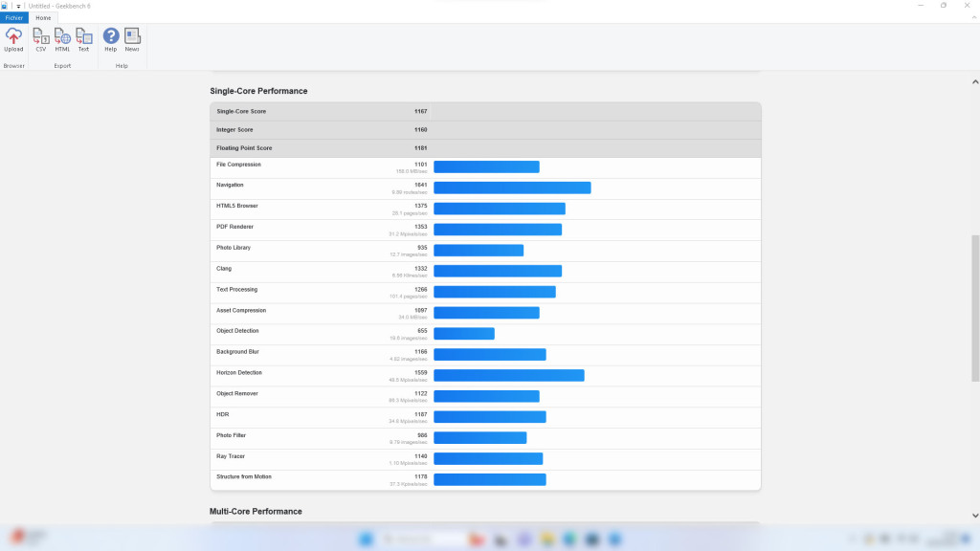Click the Ray Tracer row label
Screen dimensions: 980x551
(x=231, y=456)
